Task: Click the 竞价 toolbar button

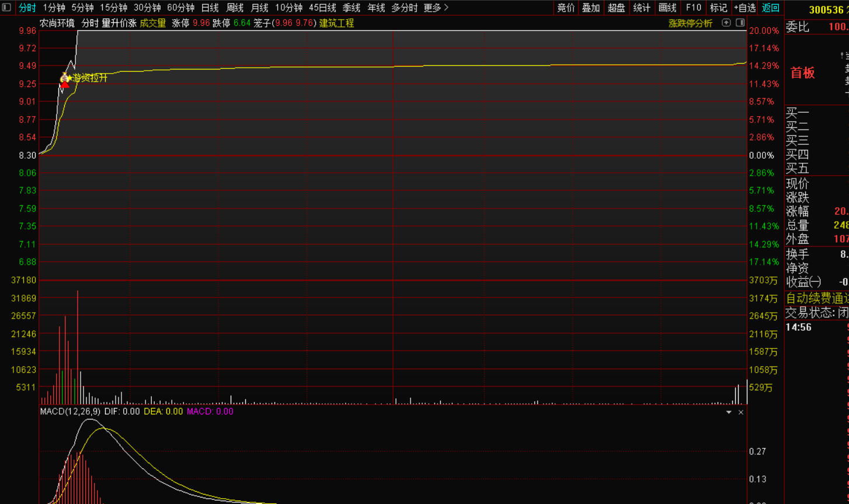Action: point(566,8)
